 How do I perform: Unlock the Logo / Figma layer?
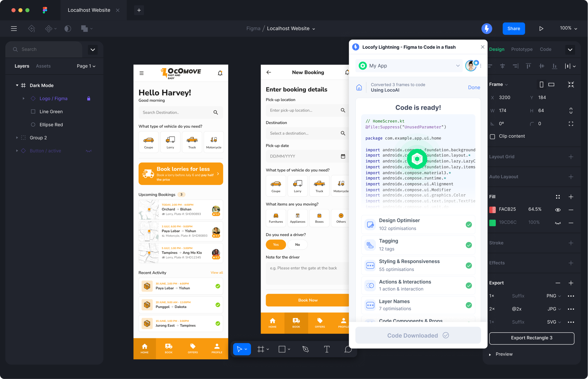pos(88,98)
